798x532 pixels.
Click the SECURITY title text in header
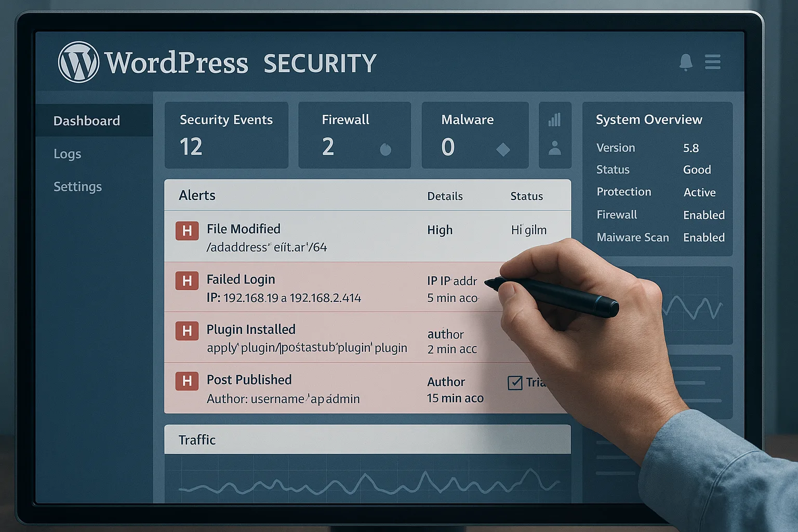(x=320, y=64)
